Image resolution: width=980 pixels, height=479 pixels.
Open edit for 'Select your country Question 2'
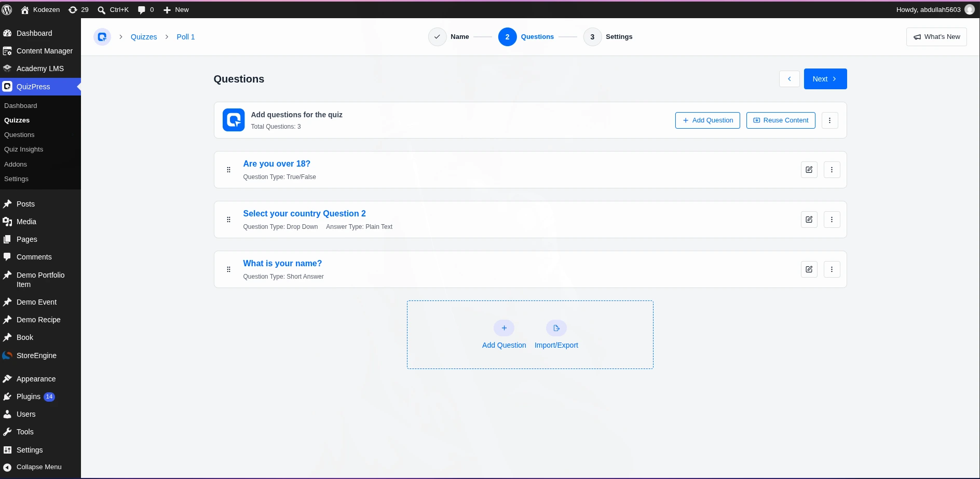809,220
